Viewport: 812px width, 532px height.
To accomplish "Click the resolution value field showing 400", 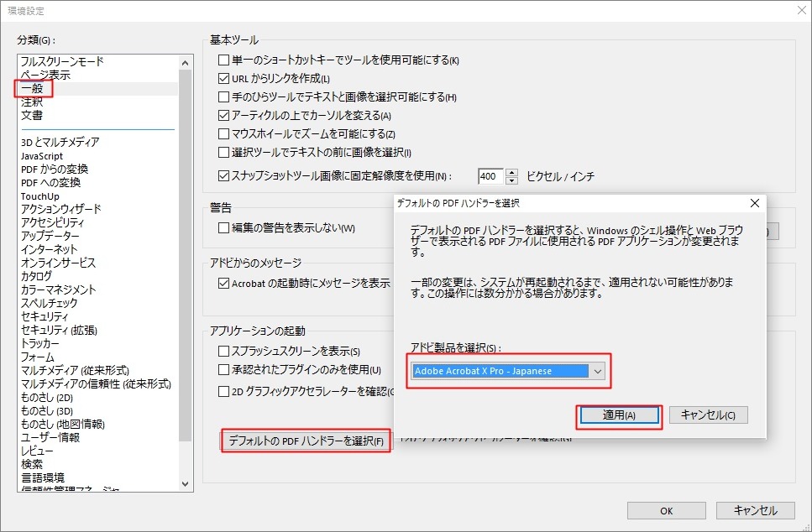I will click(490, 176).
